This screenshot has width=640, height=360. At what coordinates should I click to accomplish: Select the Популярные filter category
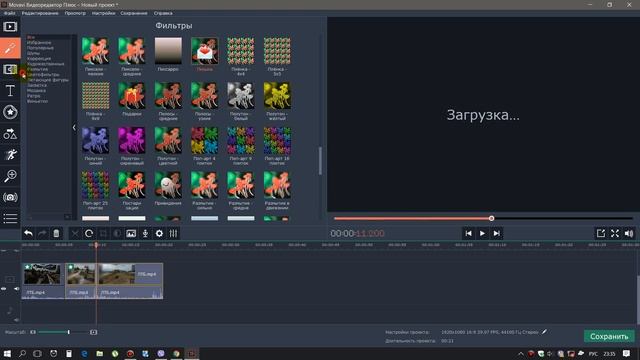(40, 48)
